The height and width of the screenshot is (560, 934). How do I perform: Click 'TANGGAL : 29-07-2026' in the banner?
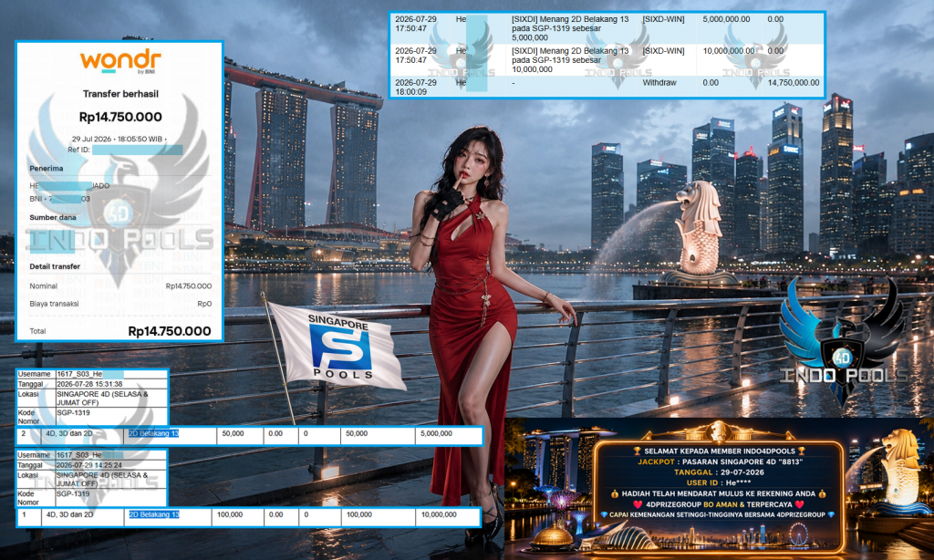point(719,472)
